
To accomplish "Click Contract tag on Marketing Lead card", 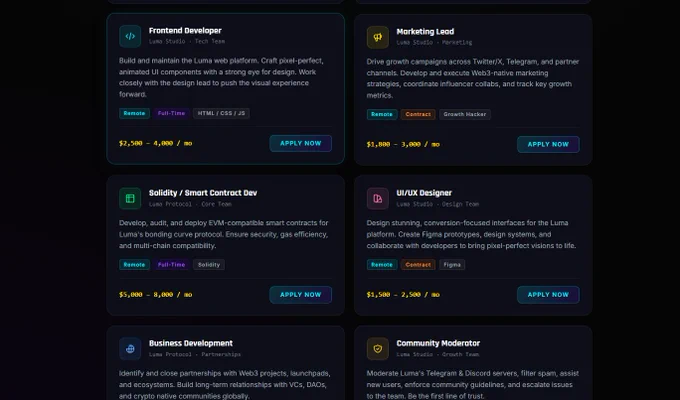I will (418, 115).
